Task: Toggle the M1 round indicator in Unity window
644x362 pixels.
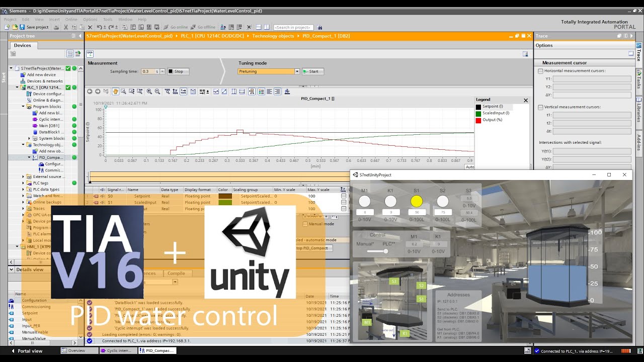Action: click(x=365, y=201)
